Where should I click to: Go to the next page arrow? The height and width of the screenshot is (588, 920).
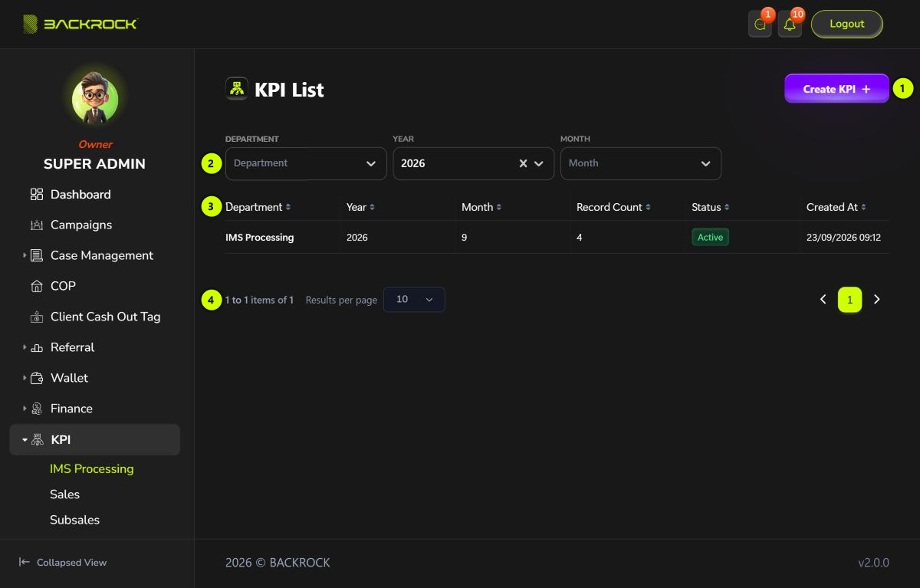point(877,300)
